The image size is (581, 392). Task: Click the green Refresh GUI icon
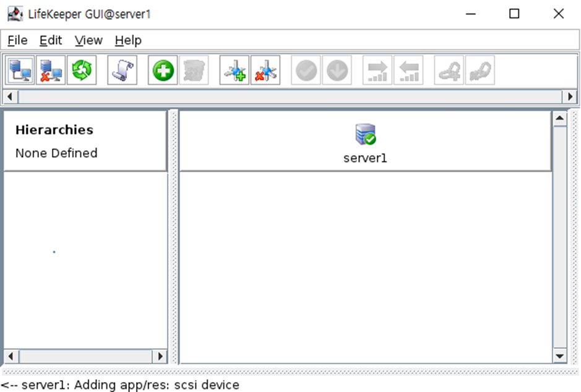coord(82,70)
